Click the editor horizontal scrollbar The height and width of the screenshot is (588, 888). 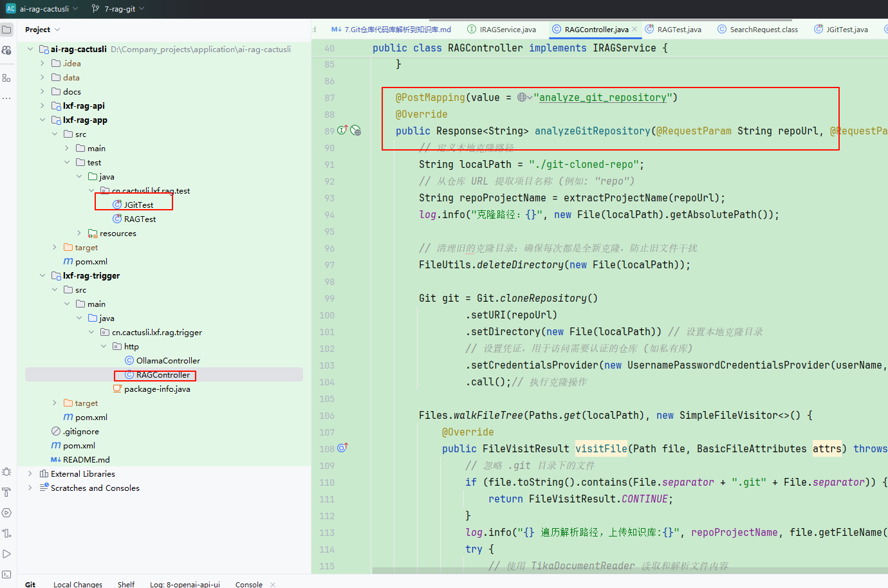pyautogui.click(x=631, y=571)
